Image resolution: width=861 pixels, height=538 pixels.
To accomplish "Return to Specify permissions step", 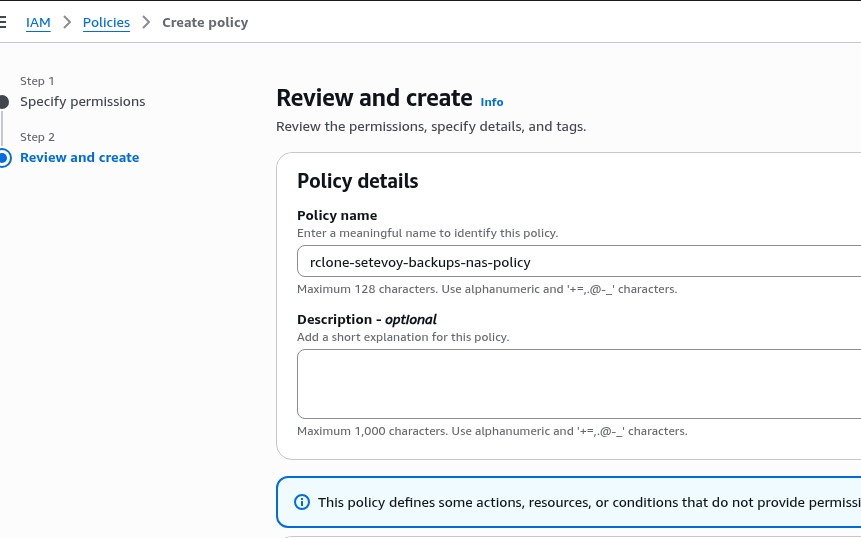I will tap(82, 102).
